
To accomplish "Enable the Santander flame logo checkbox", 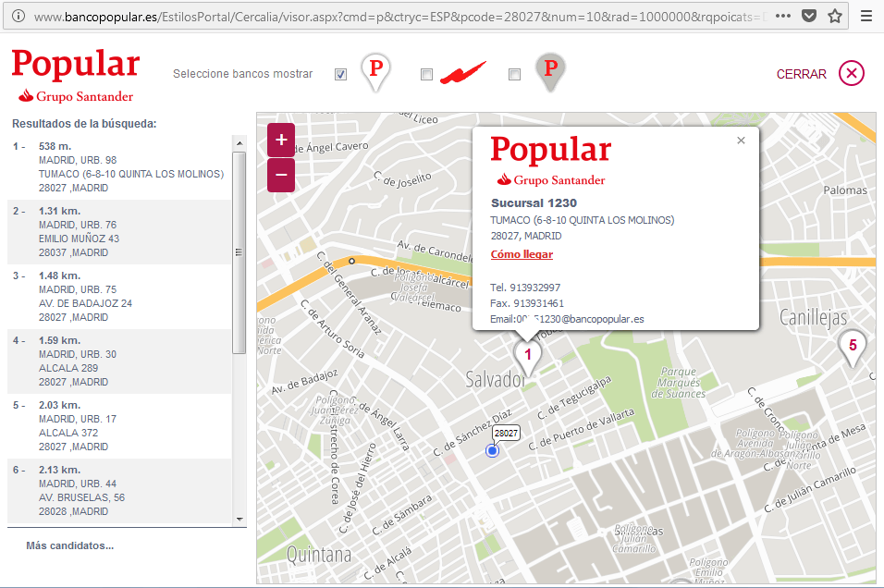I will (x=427, y=74).
